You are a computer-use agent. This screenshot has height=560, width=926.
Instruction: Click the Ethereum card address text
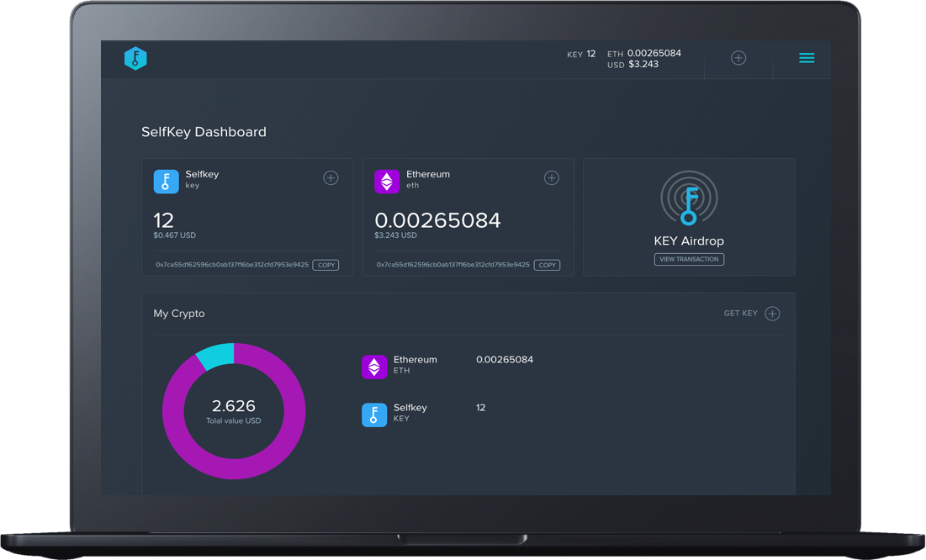pos(453,265)
